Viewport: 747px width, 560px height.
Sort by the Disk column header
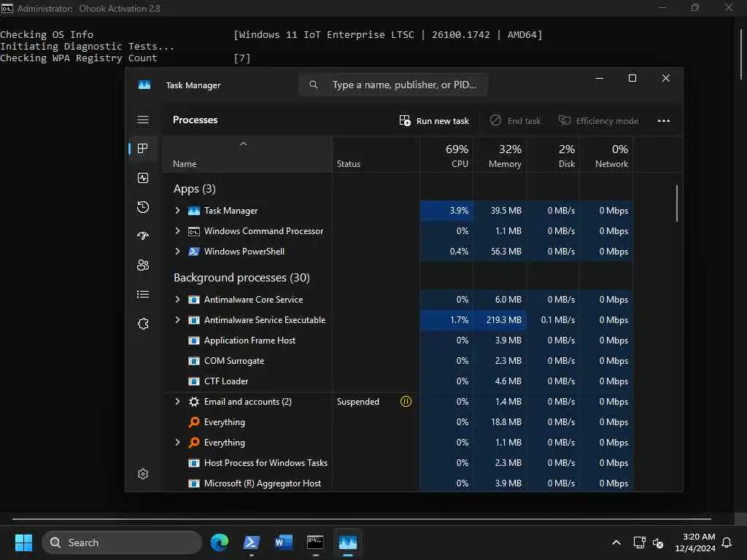[553, 155]
